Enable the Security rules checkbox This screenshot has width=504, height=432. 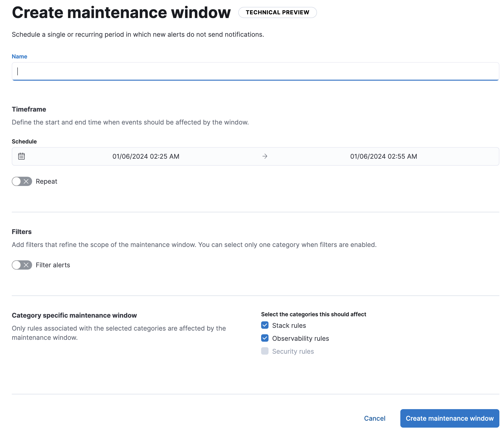(265, 351)
